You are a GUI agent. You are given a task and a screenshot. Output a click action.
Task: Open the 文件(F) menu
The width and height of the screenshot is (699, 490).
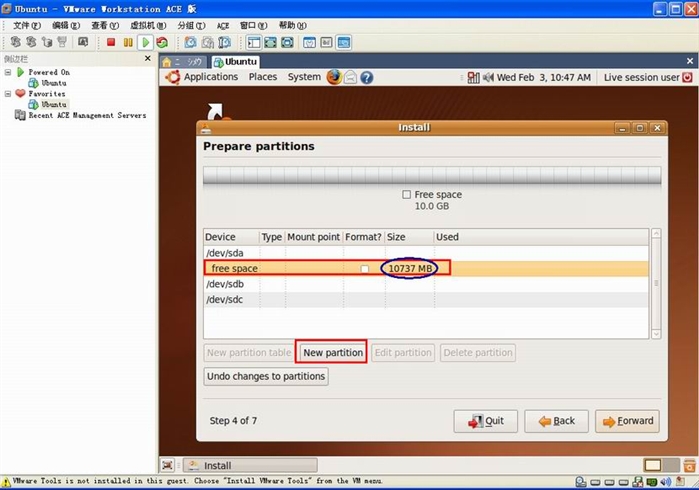point(27,25)
